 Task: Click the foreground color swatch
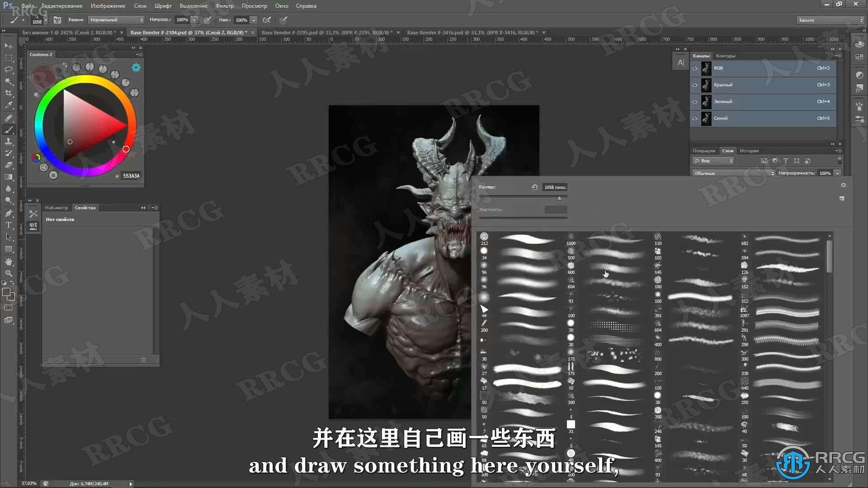[6, 292]
